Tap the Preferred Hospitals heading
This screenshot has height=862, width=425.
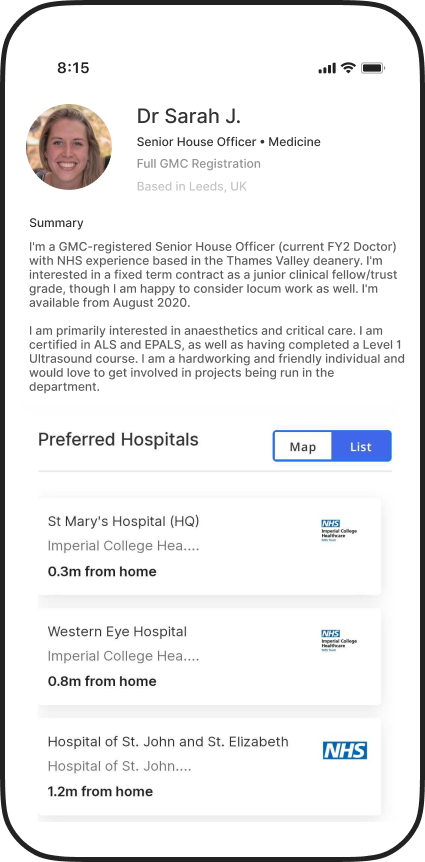118,440
